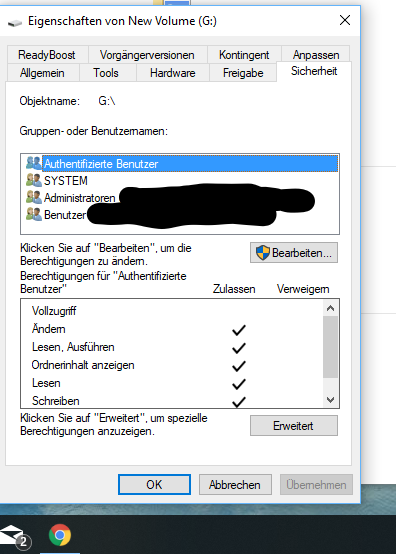396x554 pixels.
Task: Select the Benutzer group entry
Action: tap(182, 214)
